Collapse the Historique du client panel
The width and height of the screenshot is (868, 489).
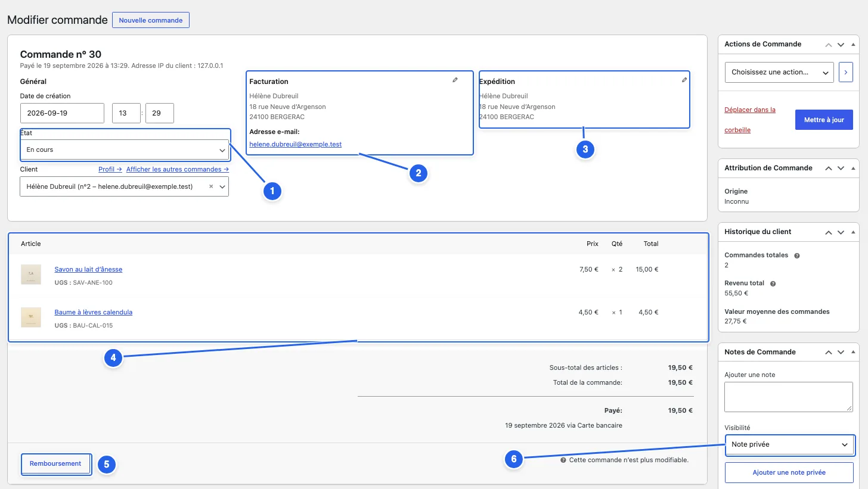point(853,232)
